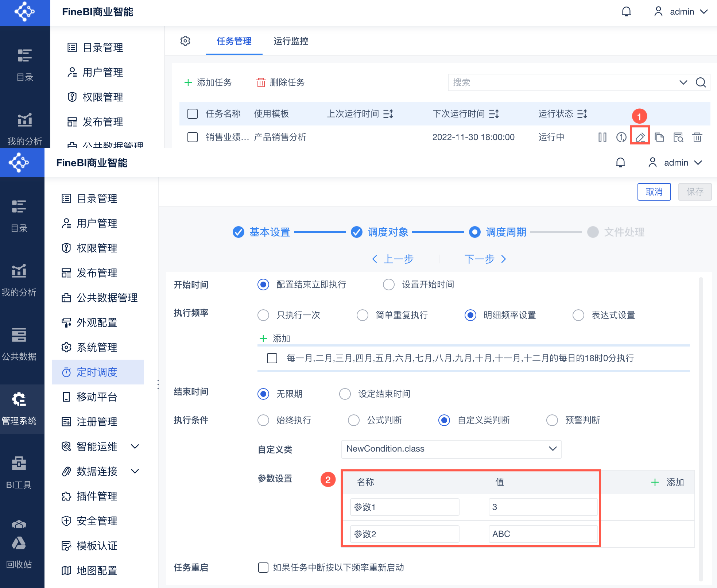The height and width of the screenshot is (588, 717).
Task: Click the edit pencil icon for task
Action: pos(640,137)
